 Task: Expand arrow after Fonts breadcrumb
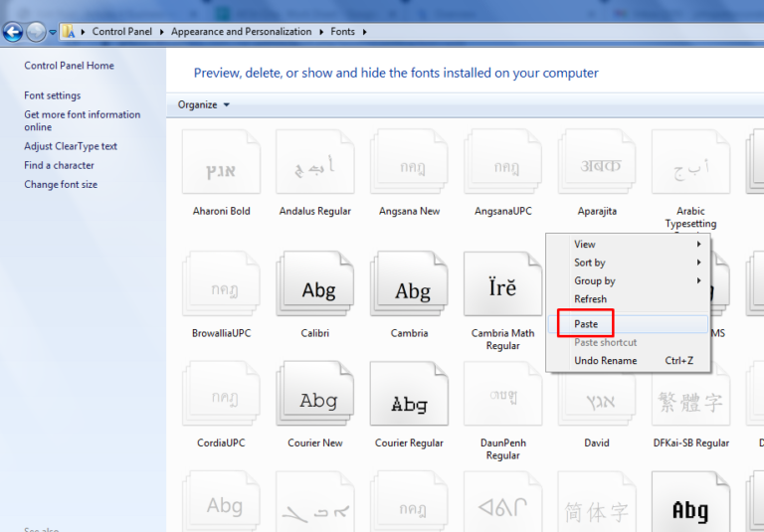point(364,32)
